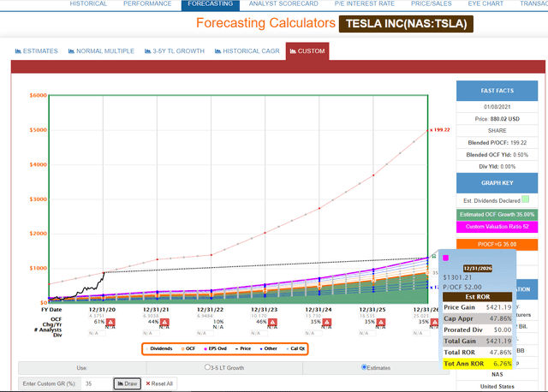The height and width of the screenshot is (392, 548).
Task: Toggle the OCF legend series
Action: (188, 348)
